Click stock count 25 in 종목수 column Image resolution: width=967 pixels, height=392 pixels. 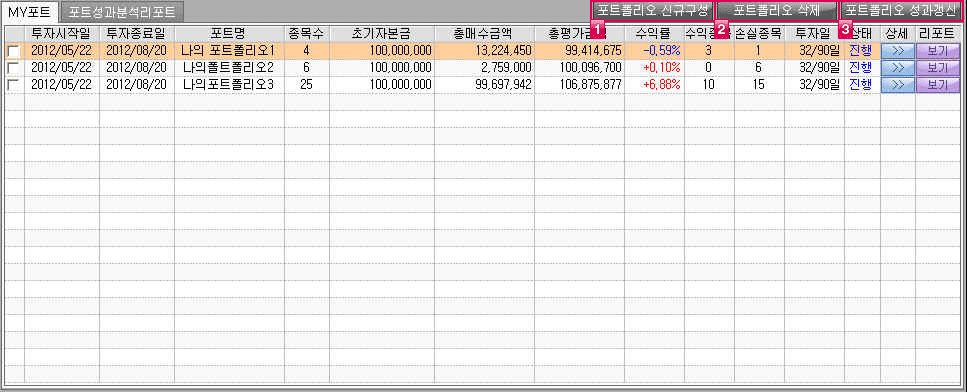pos(307,84)
